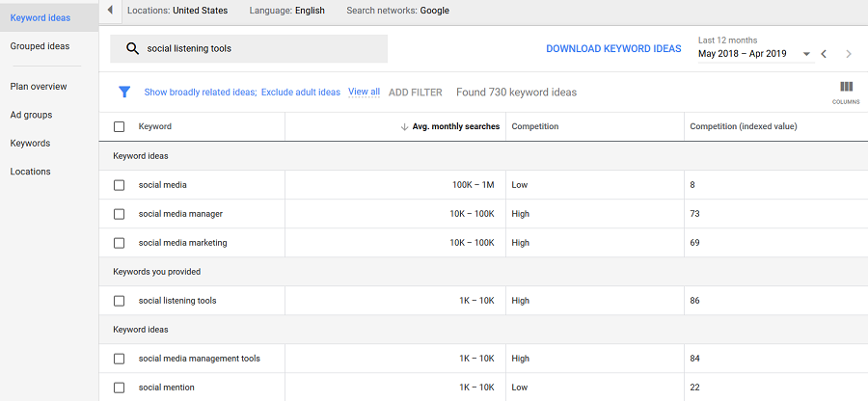Go to previous date range arrow

coord(824,54)
